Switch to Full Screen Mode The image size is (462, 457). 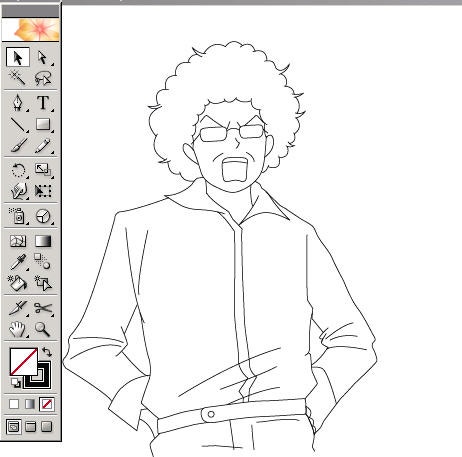(46, 427)
